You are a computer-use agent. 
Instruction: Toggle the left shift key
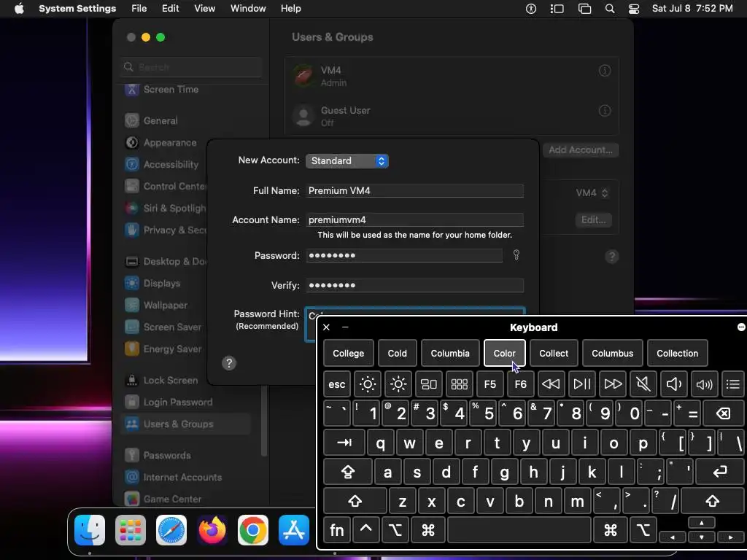pyautogui.click(x=355, y=501)
